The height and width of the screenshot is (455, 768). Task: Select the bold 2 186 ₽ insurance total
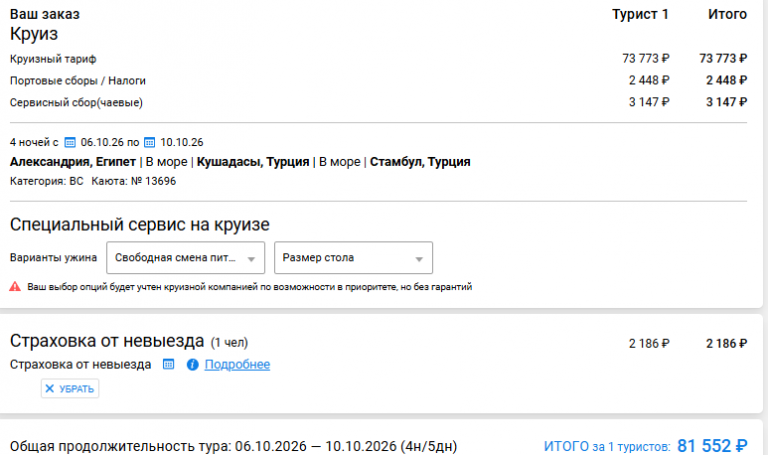point(726,344)
